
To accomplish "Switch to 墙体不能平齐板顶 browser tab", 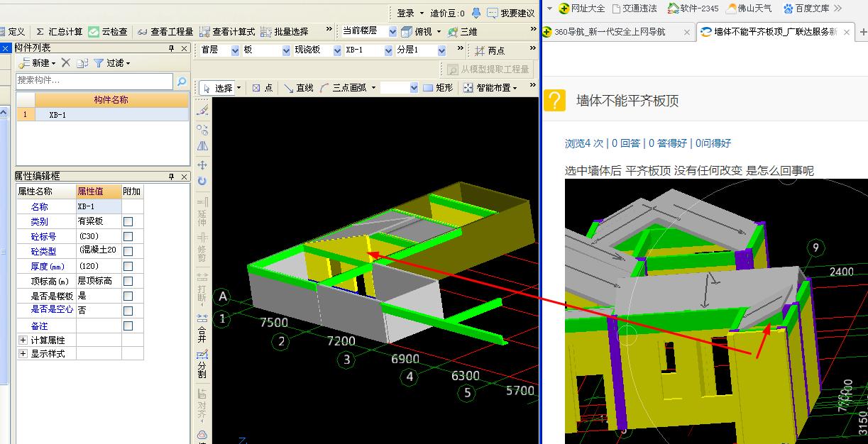I will tap(775, 32).
